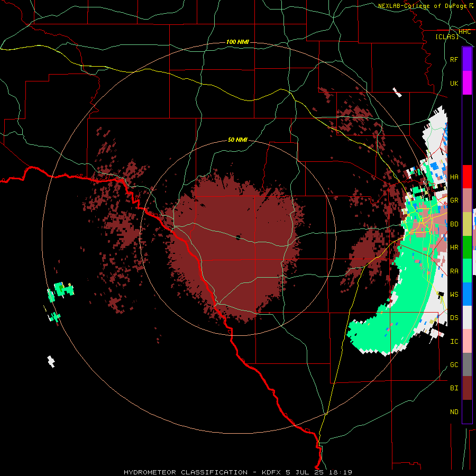476x476 pixels.
Task: Click the UK legend label text
Action: click(454, 83)
